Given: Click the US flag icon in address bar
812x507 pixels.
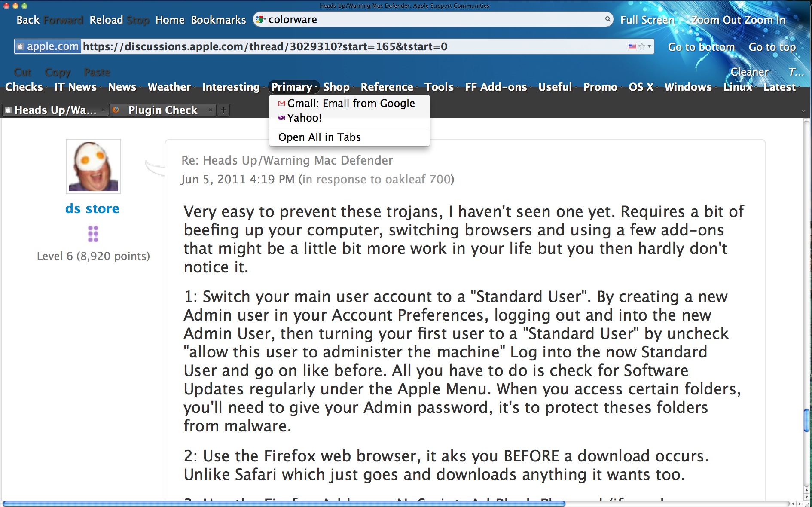Looking at the screenshot, I should pos(632,46).
